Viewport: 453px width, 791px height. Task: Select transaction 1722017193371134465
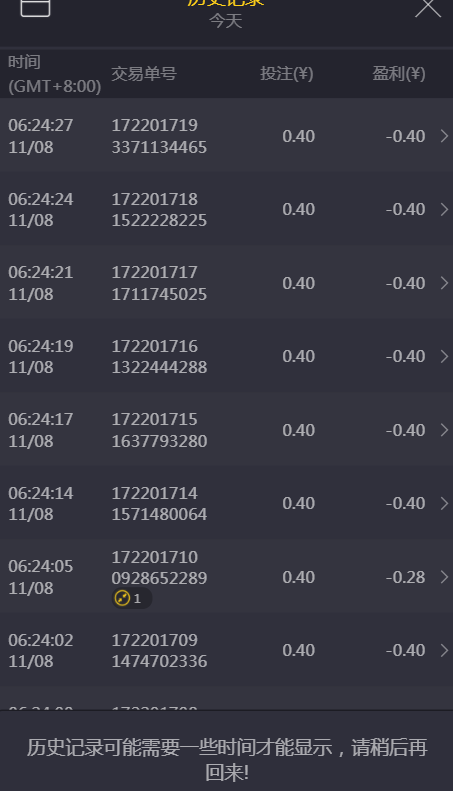click(x=159, y=136)
